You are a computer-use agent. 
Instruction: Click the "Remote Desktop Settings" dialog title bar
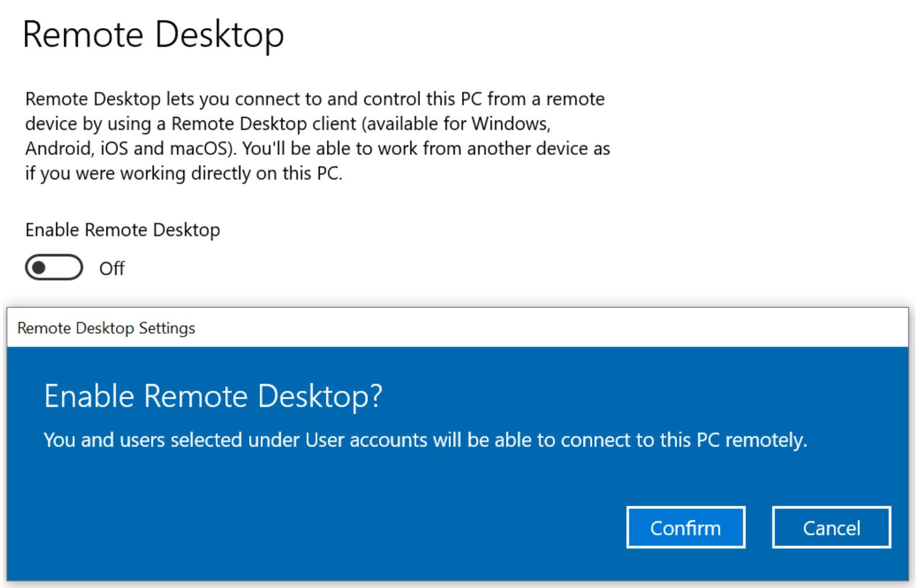106,328
